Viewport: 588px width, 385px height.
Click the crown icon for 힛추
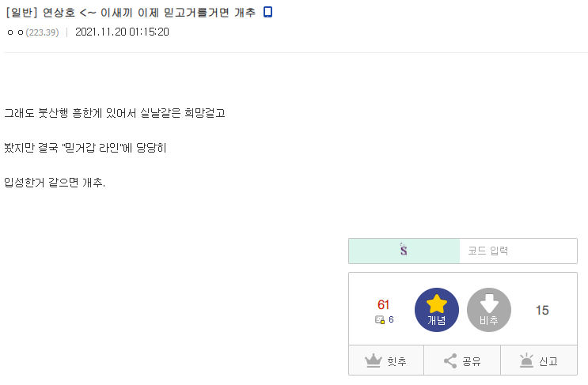click(x=374, y=360)
